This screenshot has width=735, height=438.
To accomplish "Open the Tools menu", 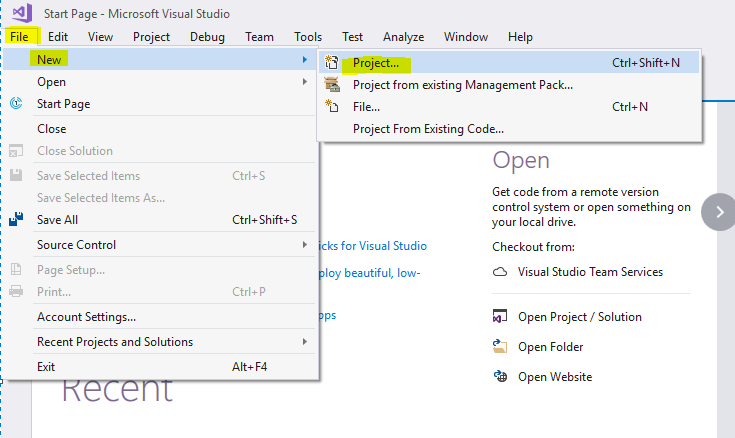I will (308, 37).
